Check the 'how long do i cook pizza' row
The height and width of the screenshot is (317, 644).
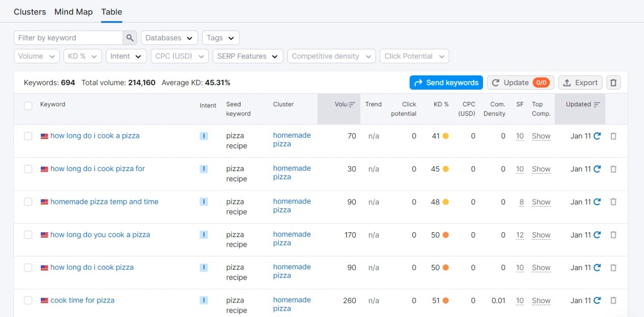[x=28, y=268]
